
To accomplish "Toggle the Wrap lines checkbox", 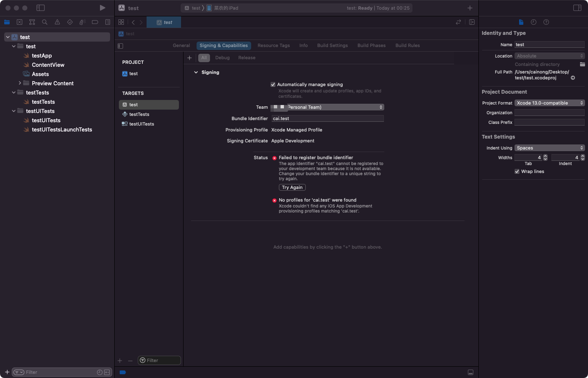I will pos(517,171).
